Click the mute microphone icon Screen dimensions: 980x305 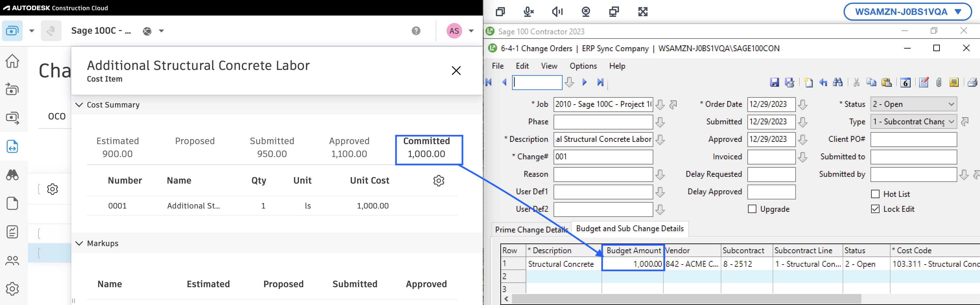point(529,12)
